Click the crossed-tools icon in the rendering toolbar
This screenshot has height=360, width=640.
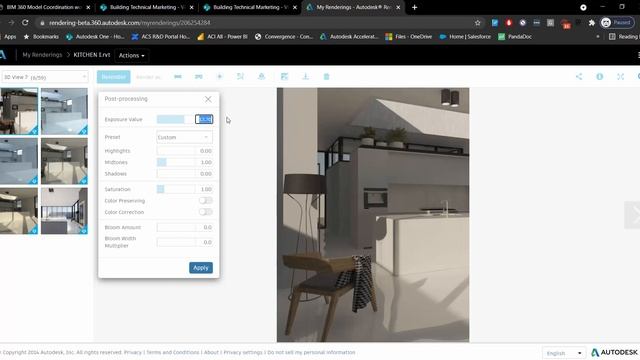pos(240,76)
